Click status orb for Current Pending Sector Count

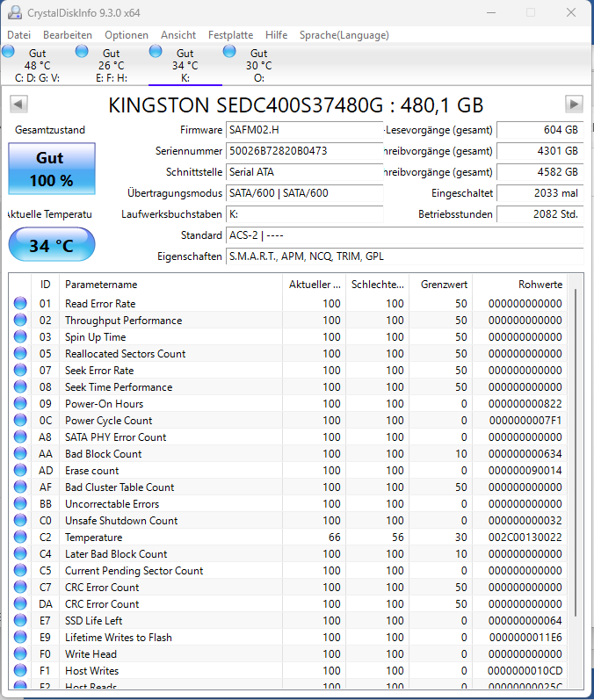20,570
